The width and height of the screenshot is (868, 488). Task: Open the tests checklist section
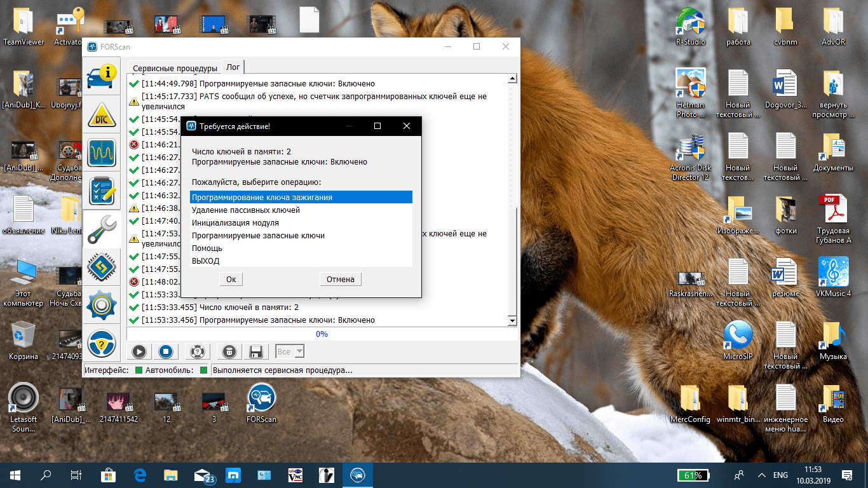coord(102,192)
